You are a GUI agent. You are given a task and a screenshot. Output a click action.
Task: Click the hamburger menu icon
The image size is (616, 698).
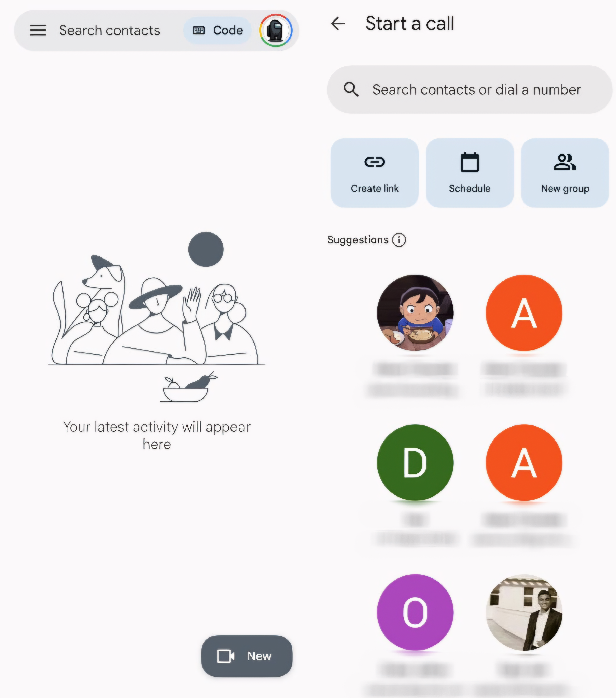38,29
